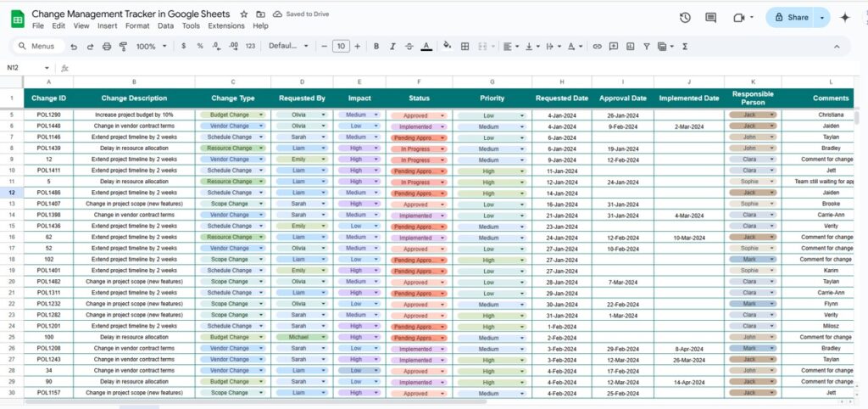The image size is (868, 409).
Task: Open vertical align dropdown
Action: pyautogui.click(x=532, y=47)
